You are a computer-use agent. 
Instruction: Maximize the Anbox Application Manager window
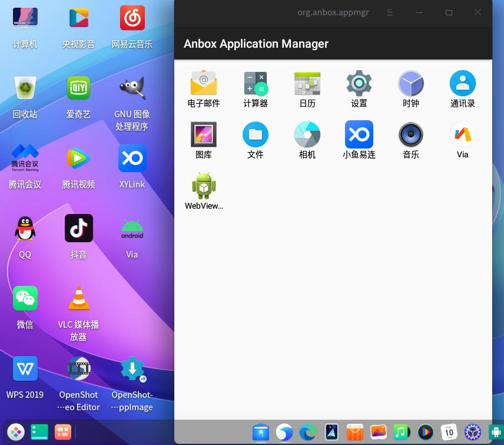(449, 12)
